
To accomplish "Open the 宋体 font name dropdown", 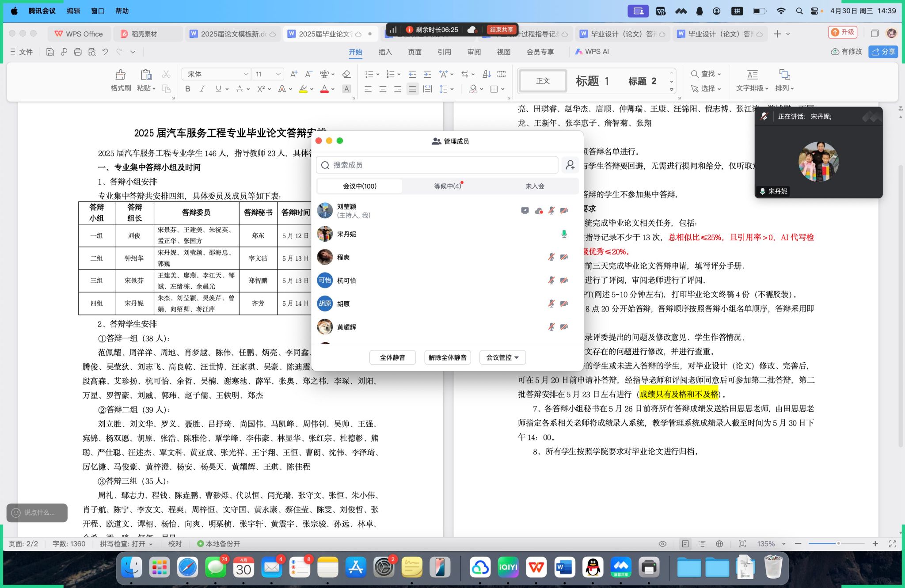I will 246,74.
